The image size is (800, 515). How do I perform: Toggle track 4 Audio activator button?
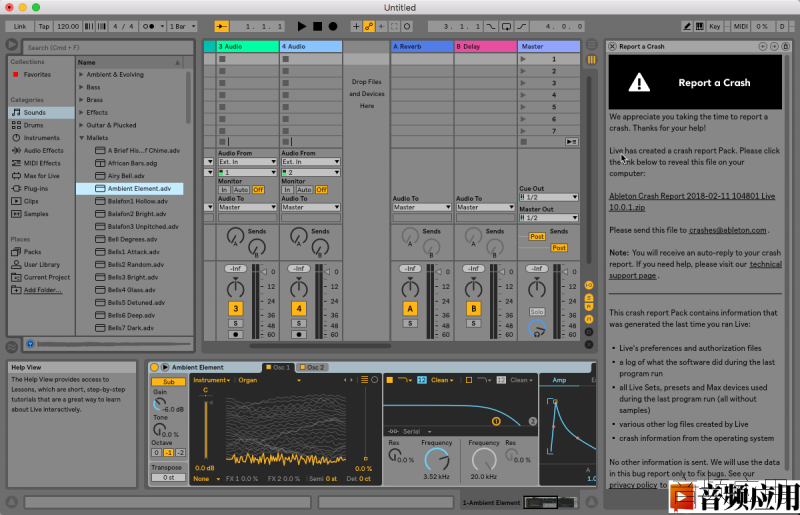click(298, 308)
